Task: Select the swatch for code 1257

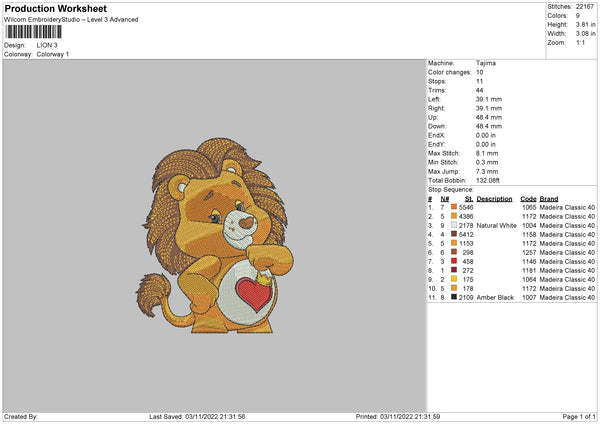Action: point(454,252)
